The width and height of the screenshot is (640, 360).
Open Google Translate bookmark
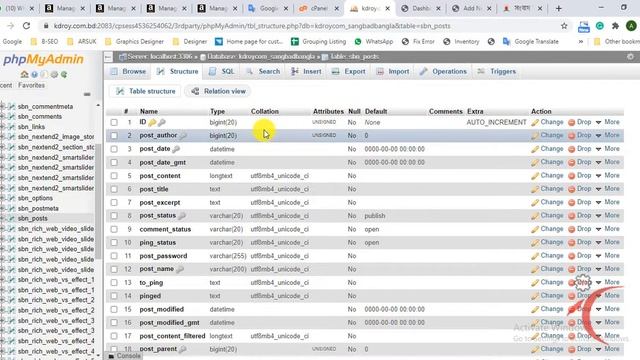(531, 41)
